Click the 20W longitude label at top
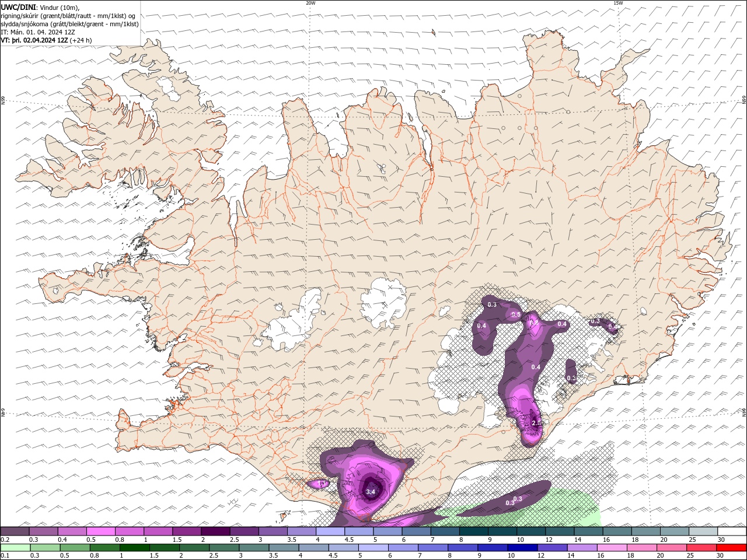 (x=310, y=3)
